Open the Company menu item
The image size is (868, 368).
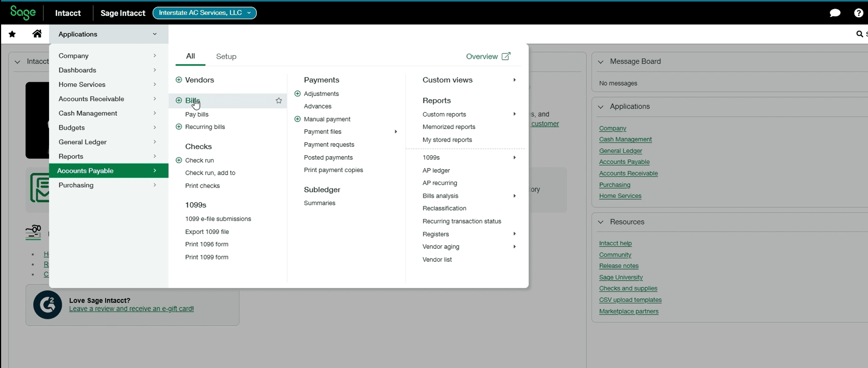[x=109, y=56]
